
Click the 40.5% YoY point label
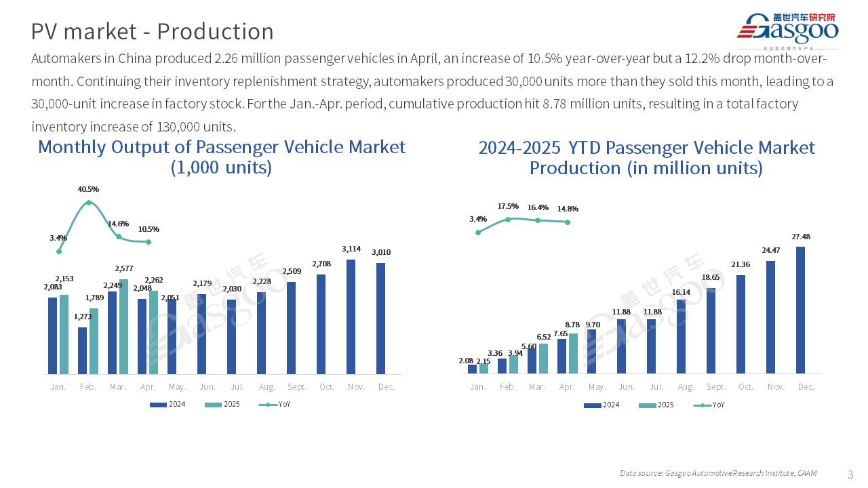tap(88, 189)
